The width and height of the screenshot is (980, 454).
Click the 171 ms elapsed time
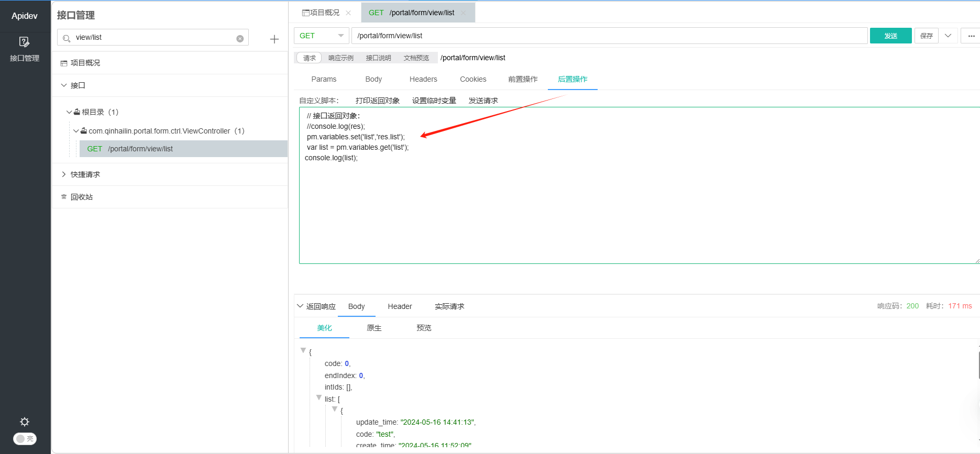(x=960, y=306)
